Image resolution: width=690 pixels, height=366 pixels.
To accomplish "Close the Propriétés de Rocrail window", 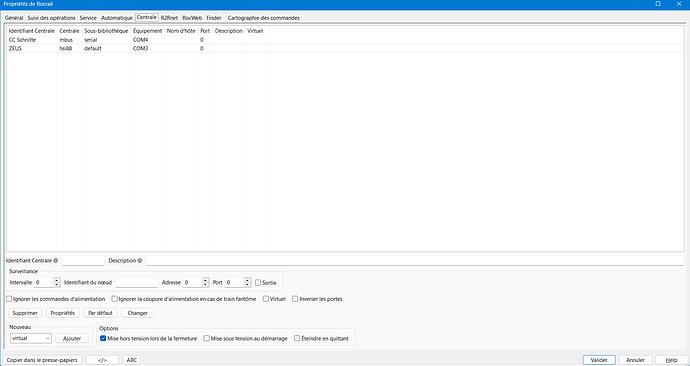I will pos(679,4).
